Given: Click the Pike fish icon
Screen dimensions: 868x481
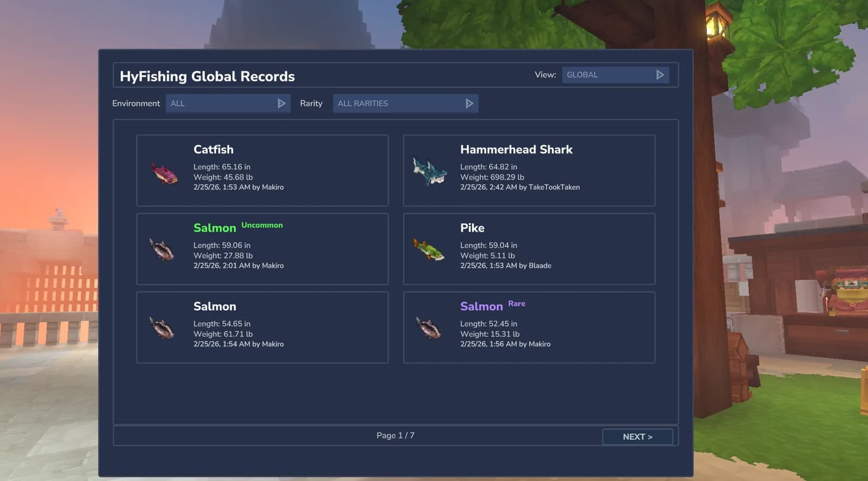Looking at the screenshot, I should point(429,249).
